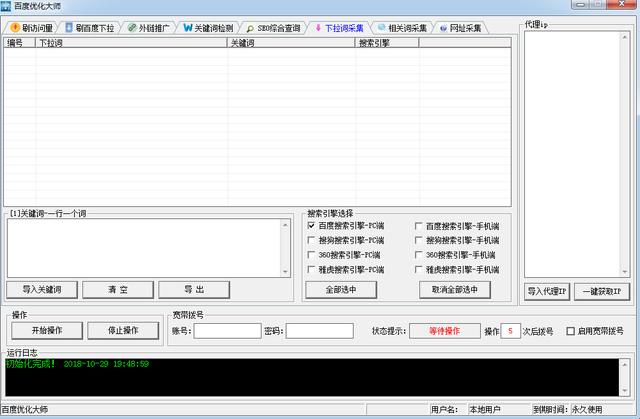Click the 相关词采集 tab icon

coord(381,27)
